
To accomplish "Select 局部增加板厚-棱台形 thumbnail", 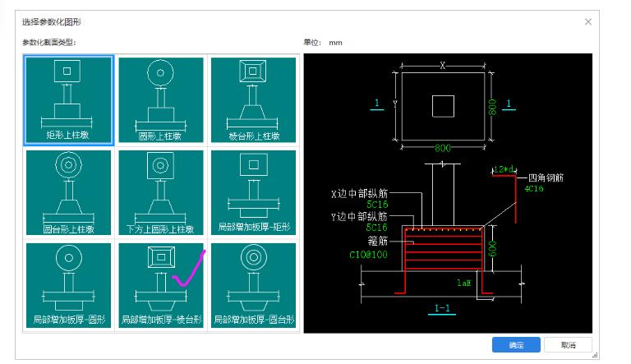I will coord(161,285).
